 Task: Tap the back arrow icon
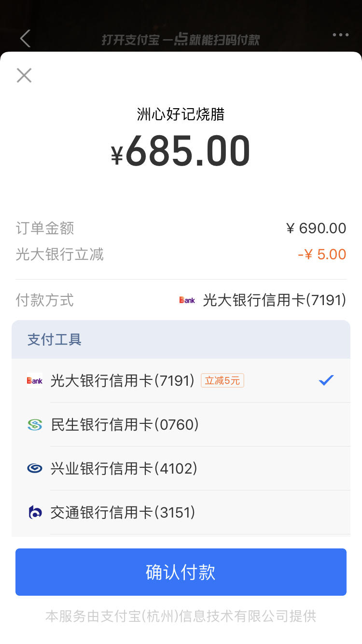[x=26, y=39]
